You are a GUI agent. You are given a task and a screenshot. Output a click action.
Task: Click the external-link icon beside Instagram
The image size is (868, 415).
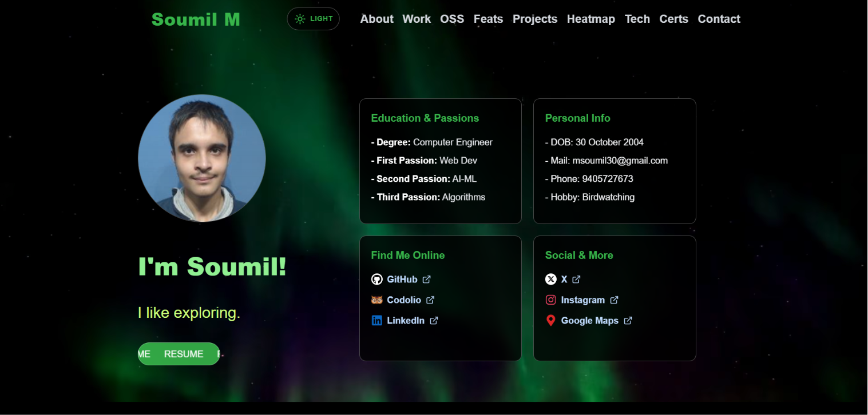click(x=614, y=300)
